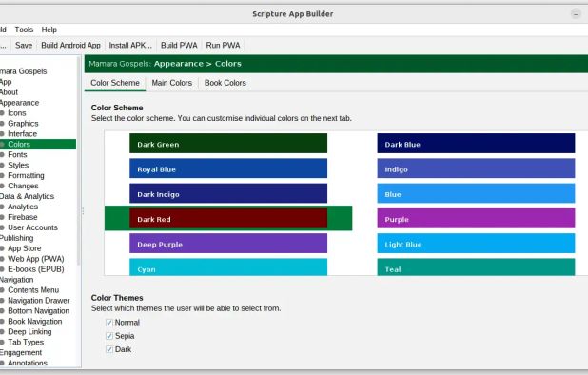Viewport: 588px width, 375px height.
Task: Open the Tools menu
Action: point(24,30)
